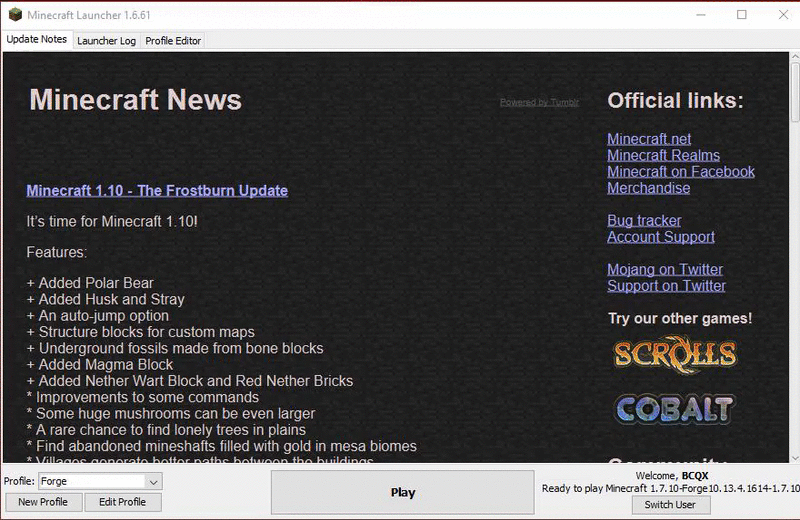The width and height of the screenshot is (800, 520).
Task: Click the Scrolls game logo
Action: coord(675,354)
